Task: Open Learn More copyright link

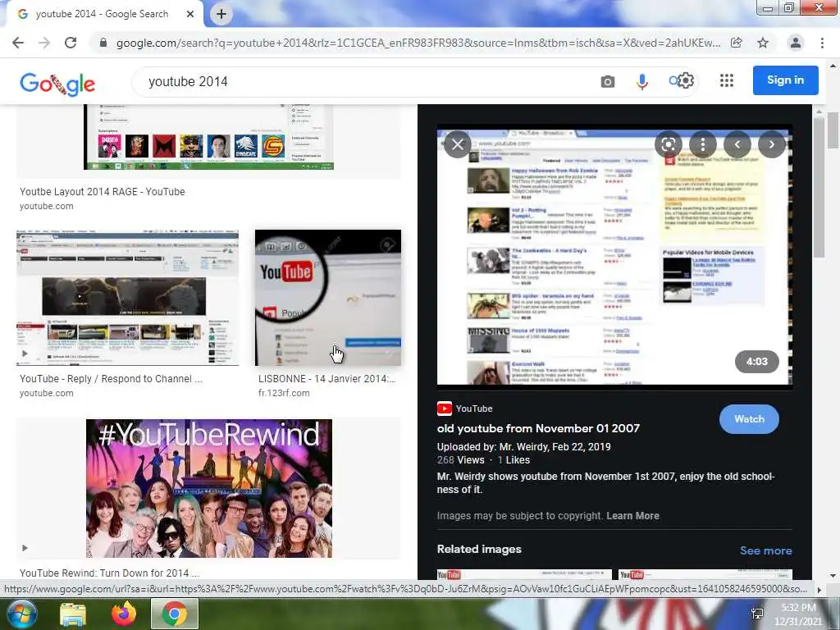Action: [632, 516]
